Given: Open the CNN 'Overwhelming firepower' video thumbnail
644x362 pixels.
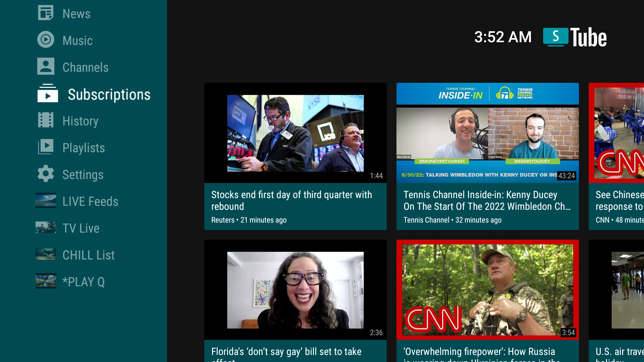Looking at the screenshot, I should pos(487,290).
